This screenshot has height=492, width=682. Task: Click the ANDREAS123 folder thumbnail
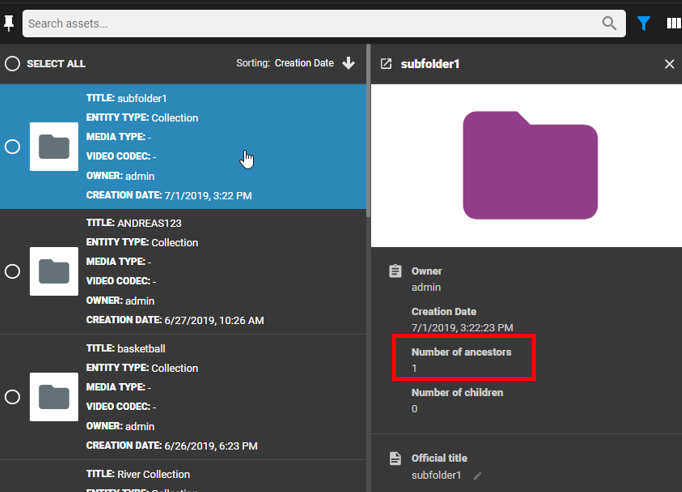pos(54,271)
